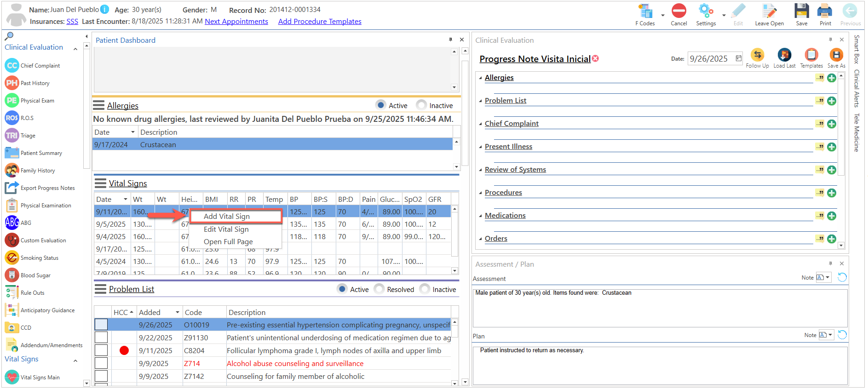This screenshot has height=389, width=868.
Task: Open the F Codes dropdown arrow
Action: (662, 15)
